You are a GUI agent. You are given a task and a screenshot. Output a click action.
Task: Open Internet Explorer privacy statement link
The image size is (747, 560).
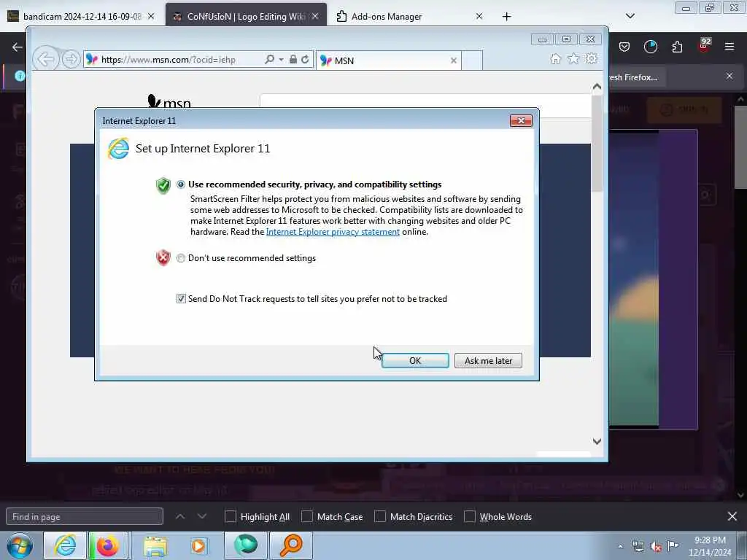pyautogui.click(x=333, y=232)
